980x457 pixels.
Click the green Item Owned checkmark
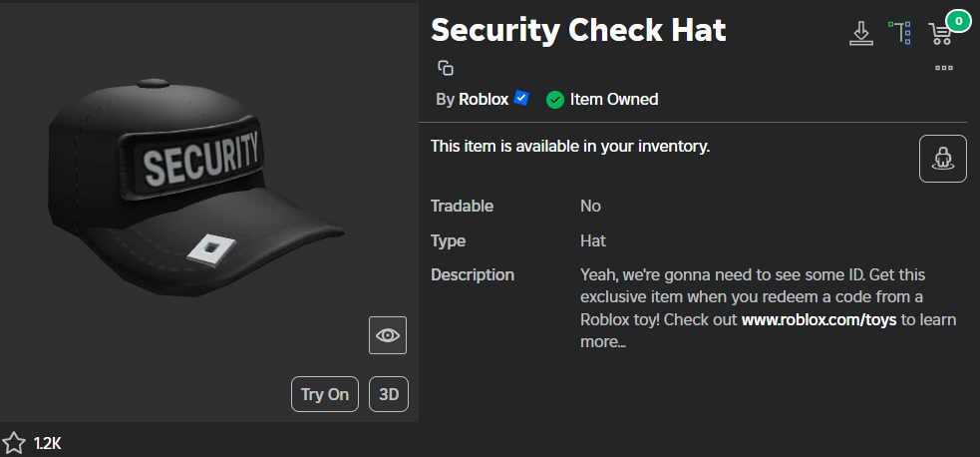[555, 100]
